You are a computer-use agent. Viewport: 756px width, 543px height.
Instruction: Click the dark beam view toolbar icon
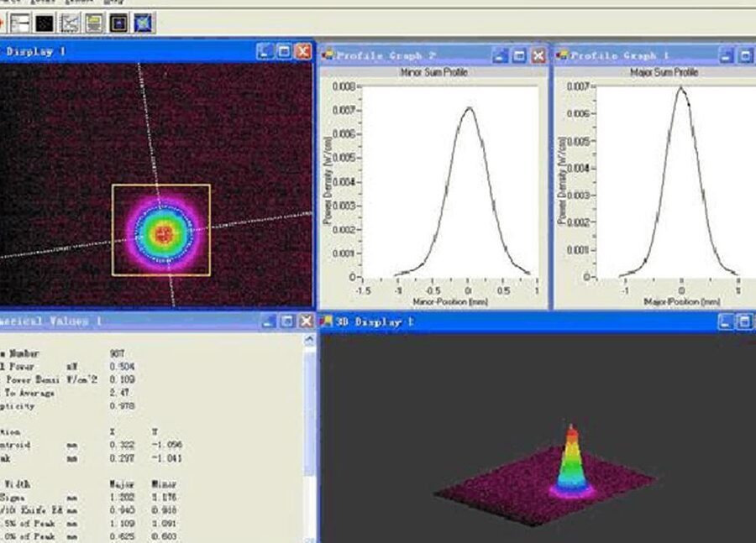118,23
